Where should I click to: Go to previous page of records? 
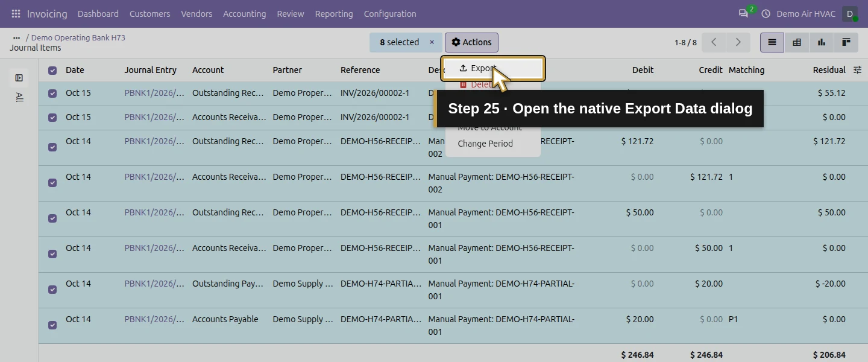pyautogui.click(x=714, y=42)
